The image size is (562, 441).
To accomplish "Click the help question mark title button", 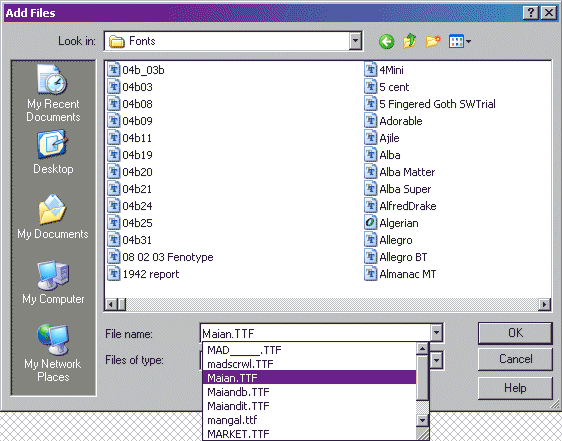I will tap(530, 13).
